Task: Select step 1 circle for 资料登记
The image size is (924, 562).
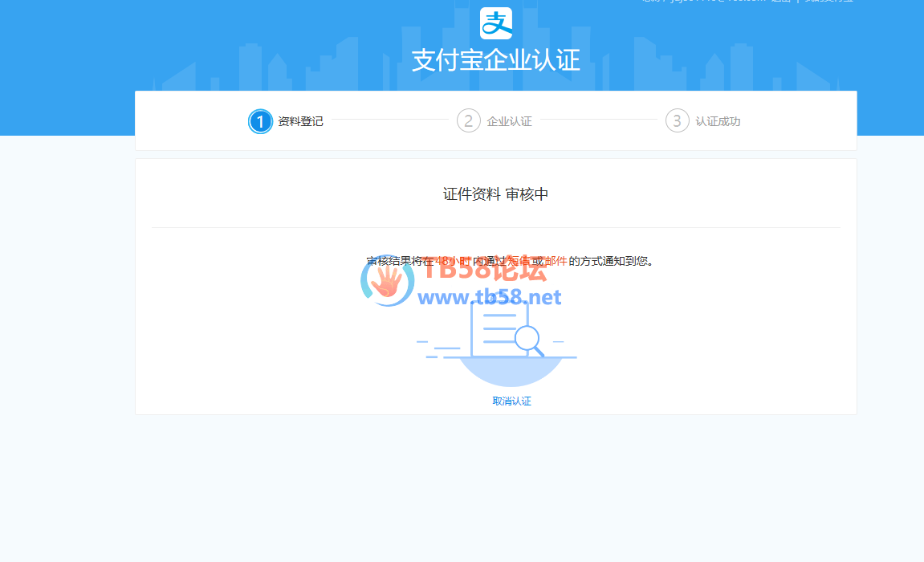Action: 260,121
